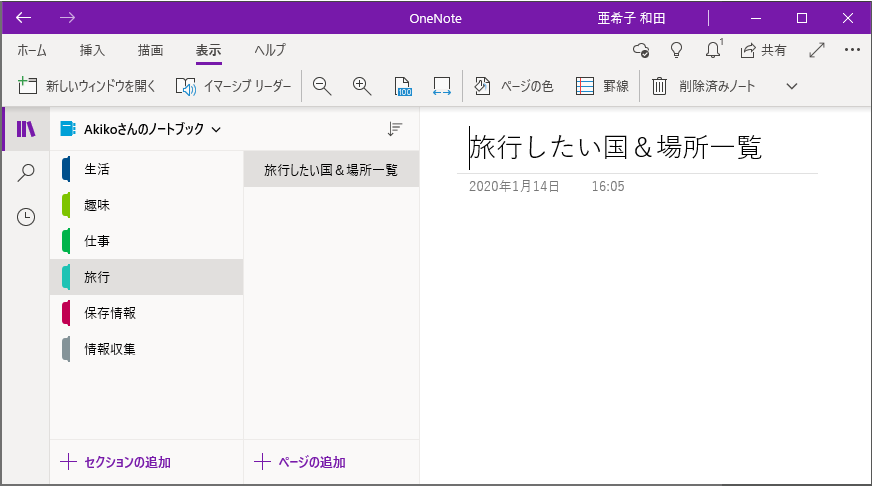Click ページの追加 to add page
872x487 pixels.
(x=300, y=462)
